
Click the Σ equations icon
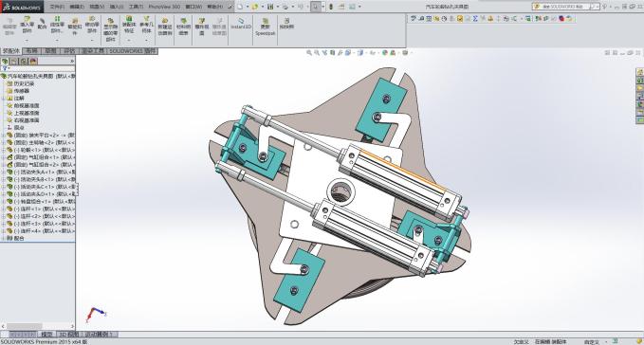475,18
